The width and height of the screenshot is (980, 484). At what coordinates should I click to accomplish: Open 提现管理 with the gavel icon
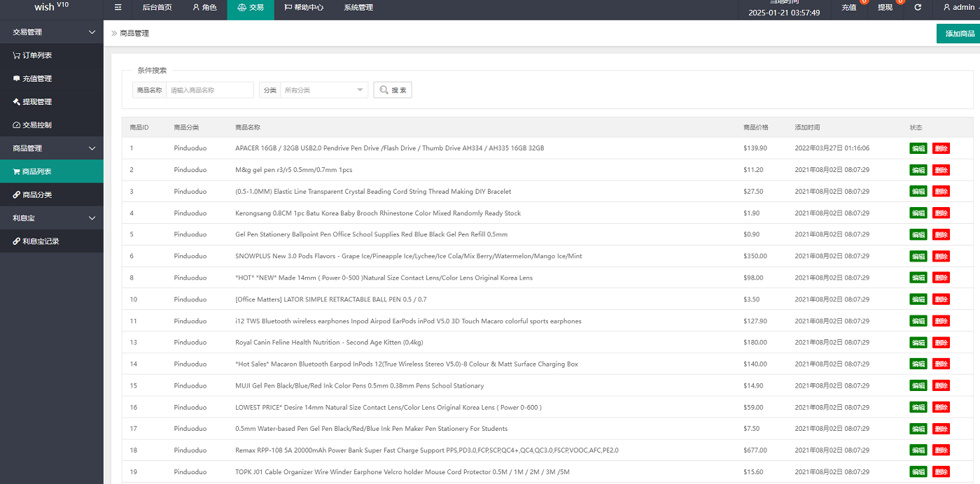point(32,101)
